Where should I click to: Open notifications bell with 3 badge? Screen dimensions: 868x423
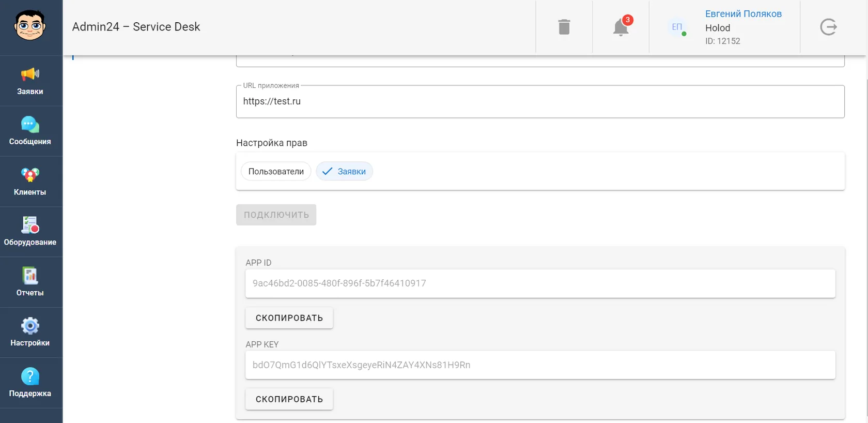(x=622, y=26)
